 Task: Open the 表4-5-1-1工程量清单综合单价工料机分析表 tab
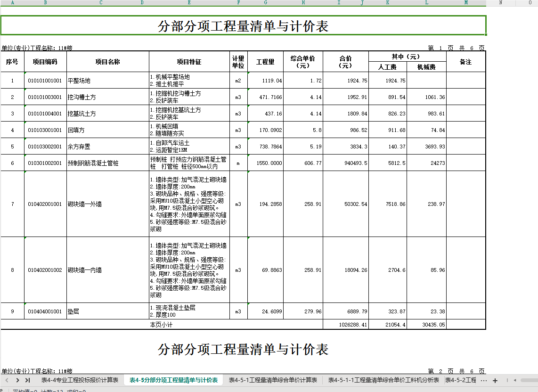383,380
